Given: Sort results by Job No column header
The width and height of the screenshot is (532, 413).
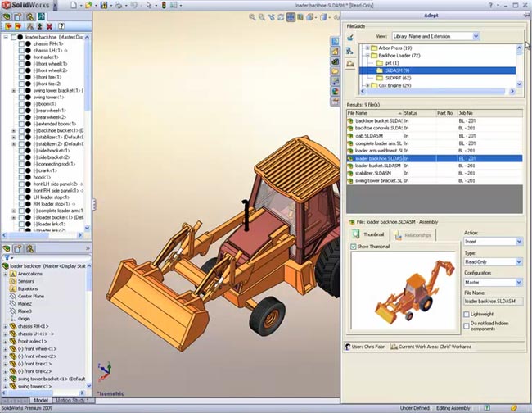Looking at the screenshot, I should [x=489, y=113].
